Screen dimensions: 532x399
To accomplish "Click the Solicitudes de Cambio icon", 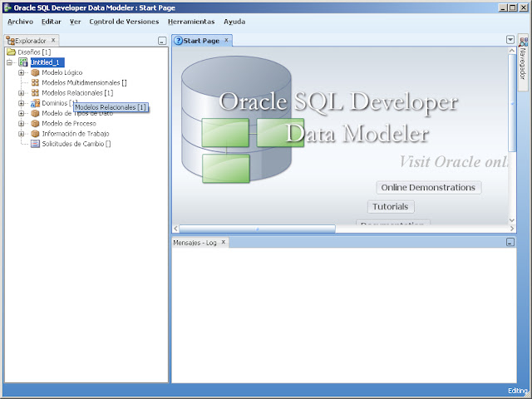I will coord(35,144).
